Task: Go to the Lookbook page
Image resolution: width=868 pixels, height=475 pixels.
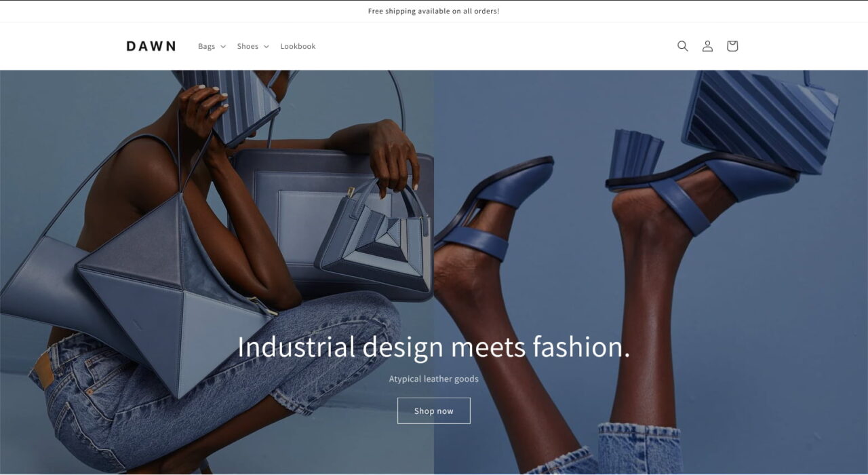Action: point(298,46)
